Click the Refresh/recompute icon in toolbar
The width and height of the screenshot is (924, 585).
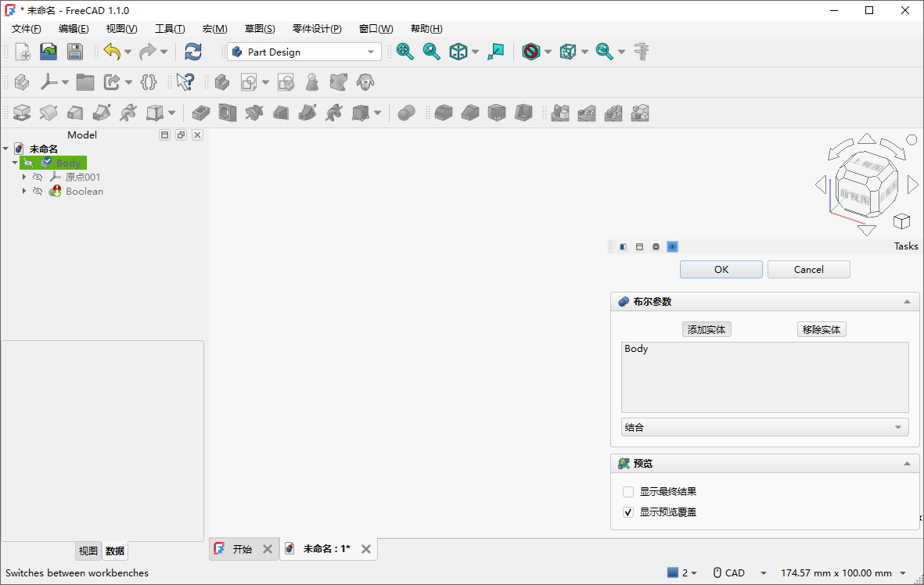pyautogui.click(x=192, y=52)
